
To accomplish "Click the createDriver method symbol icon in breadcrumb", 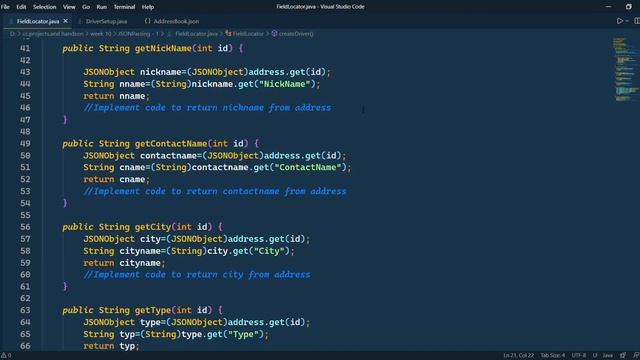I will coord(275,33).
